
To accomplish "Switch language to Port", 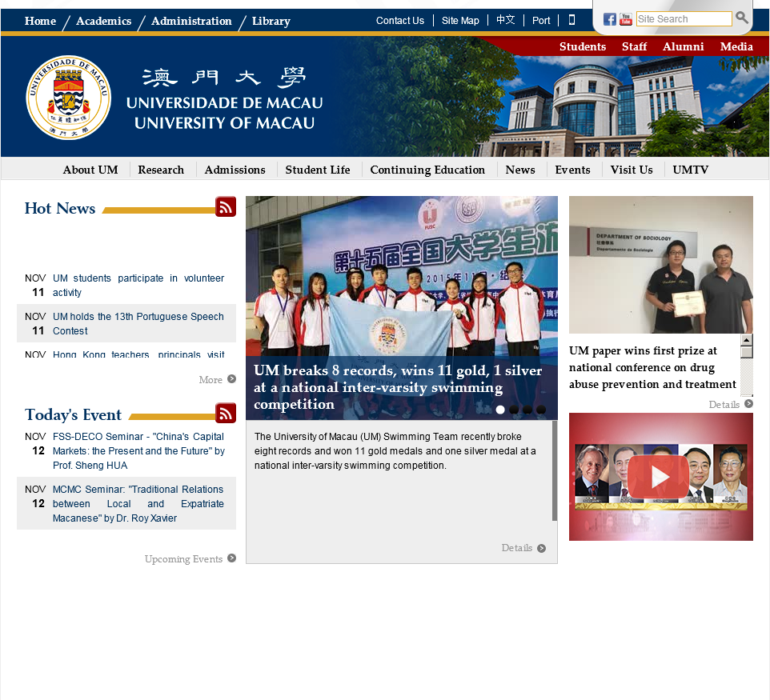I will pos(541,21).
